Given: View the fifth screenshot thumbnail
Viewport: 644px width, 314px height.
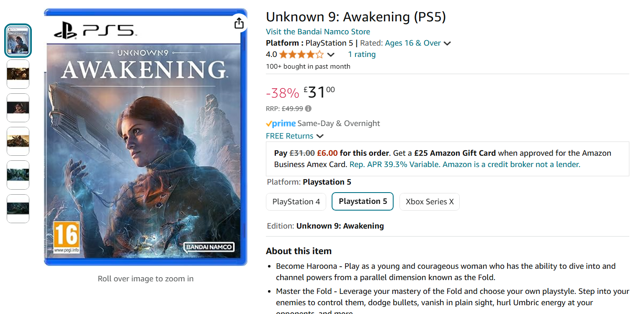Looking at the screenshot, I should click(x=18, y=175).
